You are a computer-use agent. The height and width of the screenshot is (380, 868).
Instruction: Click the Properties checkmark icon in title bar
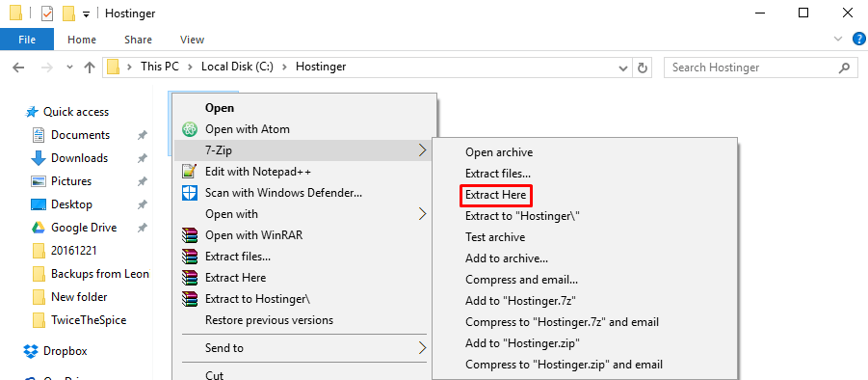click(x=47, y=14)
